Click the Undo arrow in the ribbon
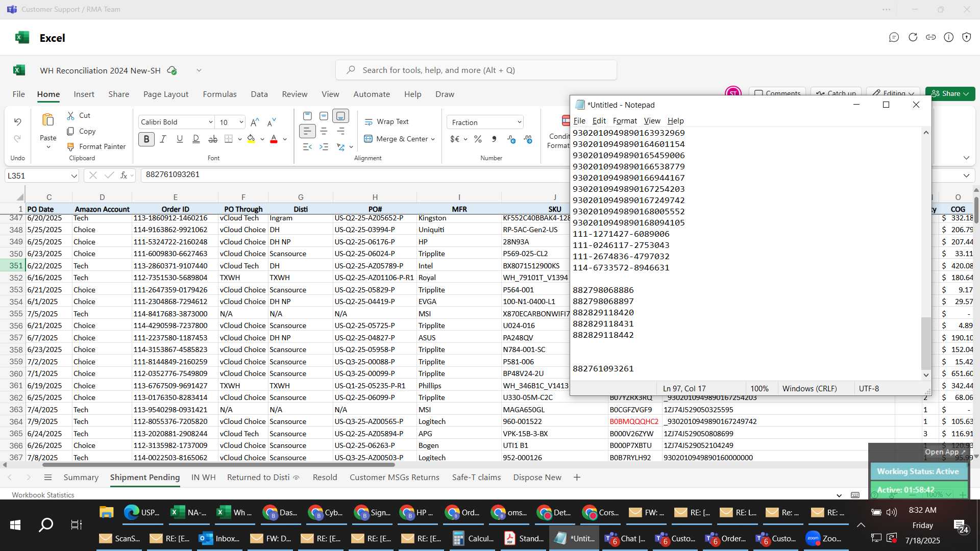980x551 pixels. point(17,121)
